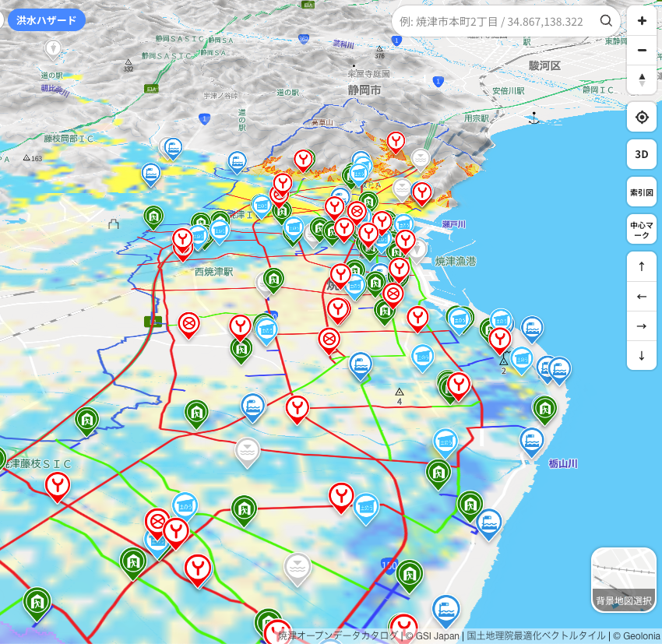Viewport: 662px width, 644px height.
Task: Zoom out with the minus button
Action: click(x=641, y=50)
